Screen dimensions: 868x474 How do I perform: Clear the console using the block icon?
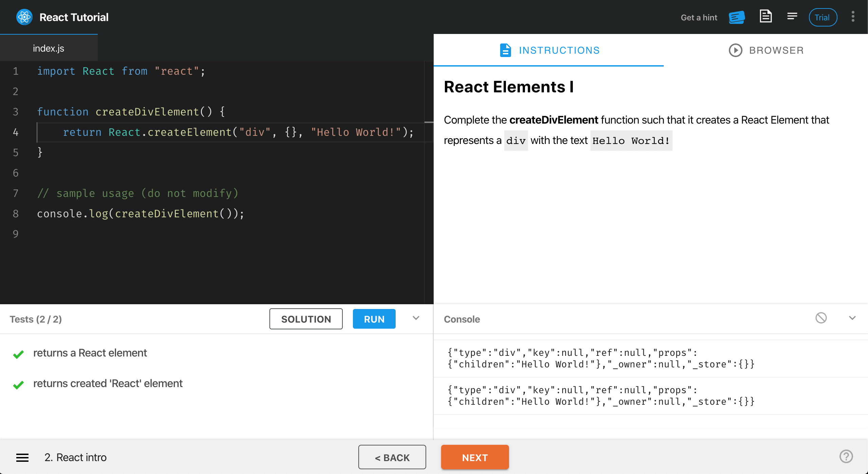[x=820, y=318]
